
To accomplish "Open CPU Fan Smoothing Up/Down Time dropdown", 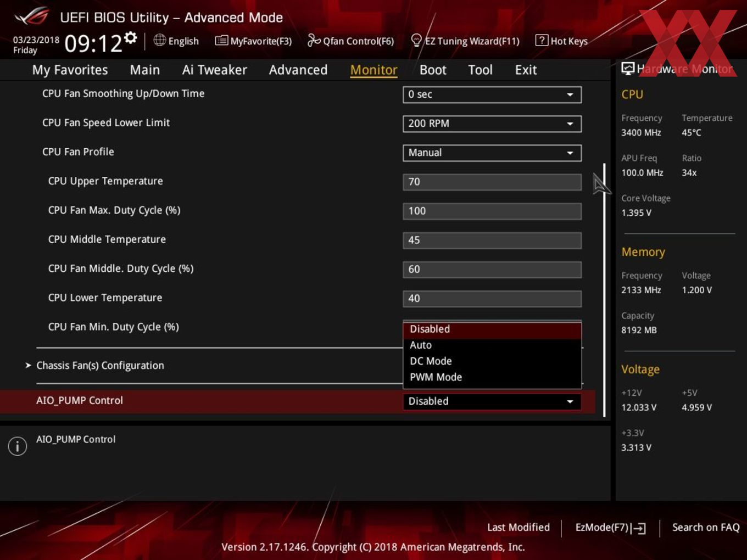I will 492,94.
